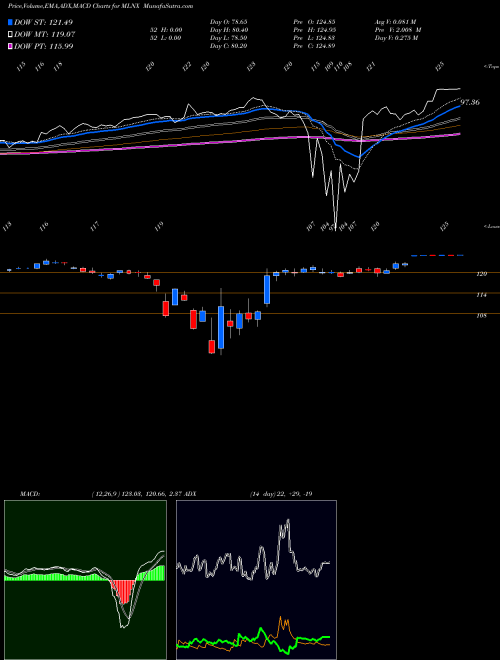The height and width of the screenshot is (660, 500).
Task: Click the blue DOW ST legend swatch
Action: pyautogui.click(x=10, y=22)
